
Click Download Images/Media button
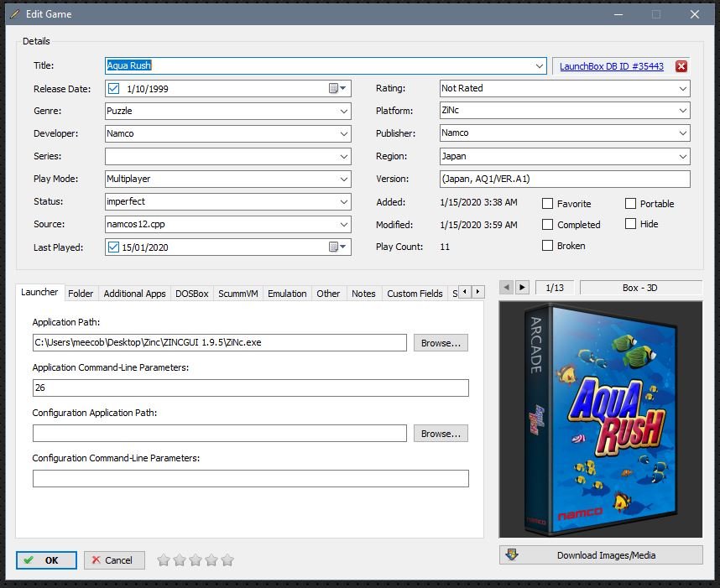[x=601, y=555]
